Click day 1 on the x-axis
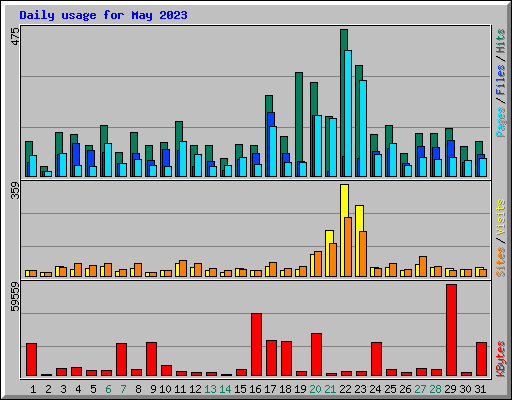 tap(33, 389)
